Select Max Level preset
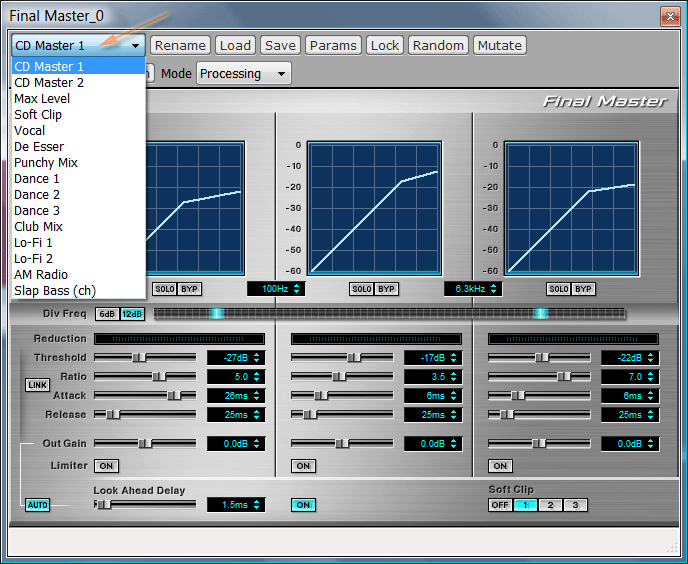The image size is (688, 564). coord(79,98)
